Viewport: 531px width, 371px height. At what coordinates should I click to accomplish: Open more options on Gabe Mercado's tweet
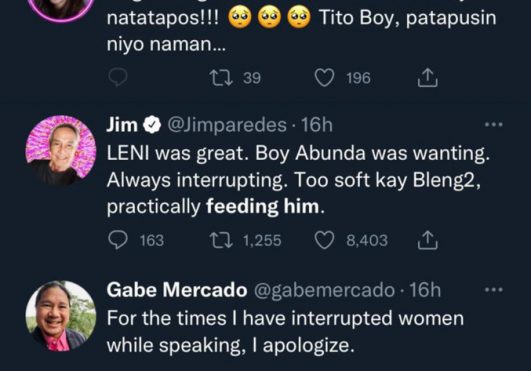493,290
